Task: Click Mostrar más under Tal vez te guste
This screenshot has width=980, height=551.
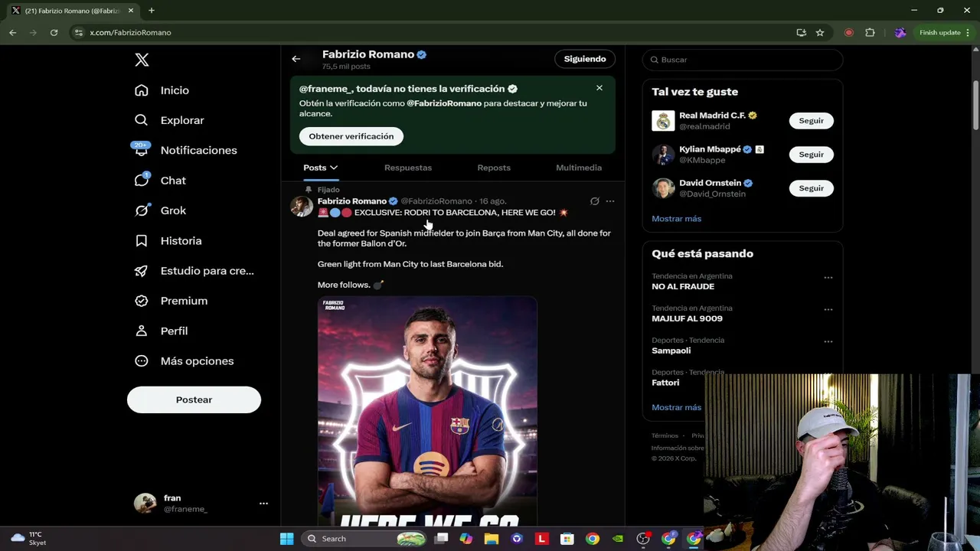Action: click(676, 219)
